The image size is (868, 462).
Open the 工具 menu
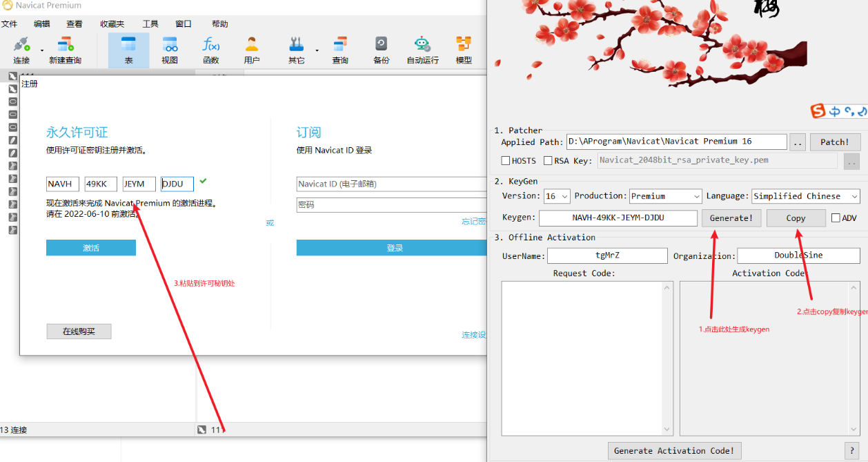150,23
